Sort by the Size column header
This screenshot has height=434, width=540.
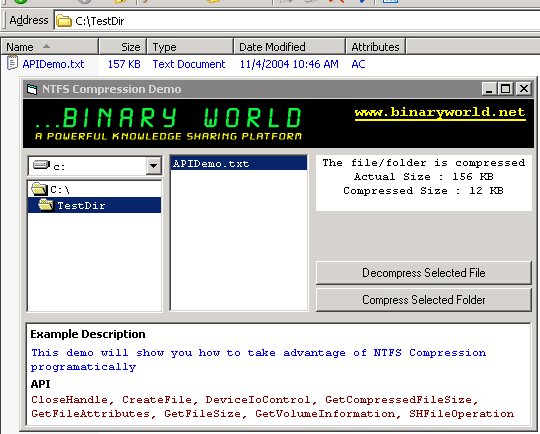tap(123, 46)
